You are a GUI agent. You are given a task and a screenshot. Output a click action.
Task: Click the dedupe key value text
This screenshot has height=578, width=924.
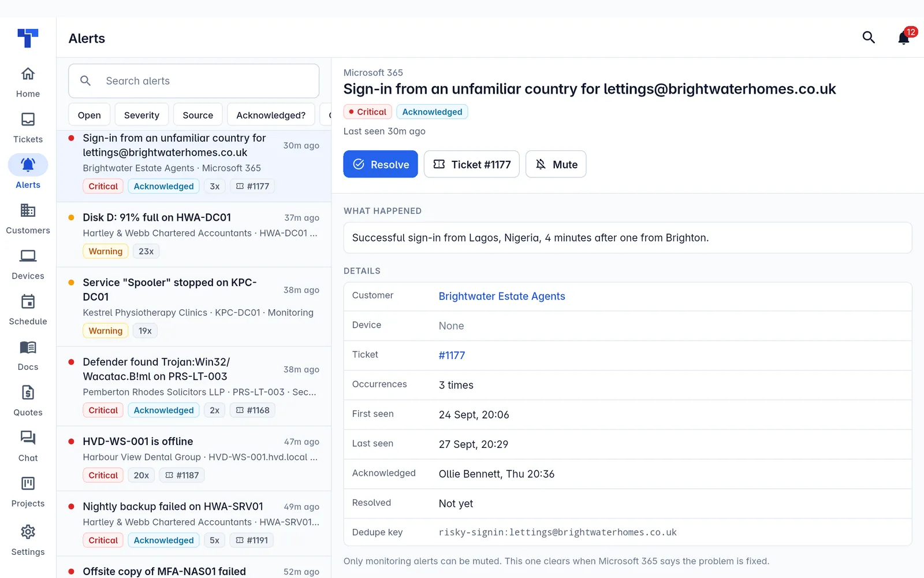[x=558, y=532]
